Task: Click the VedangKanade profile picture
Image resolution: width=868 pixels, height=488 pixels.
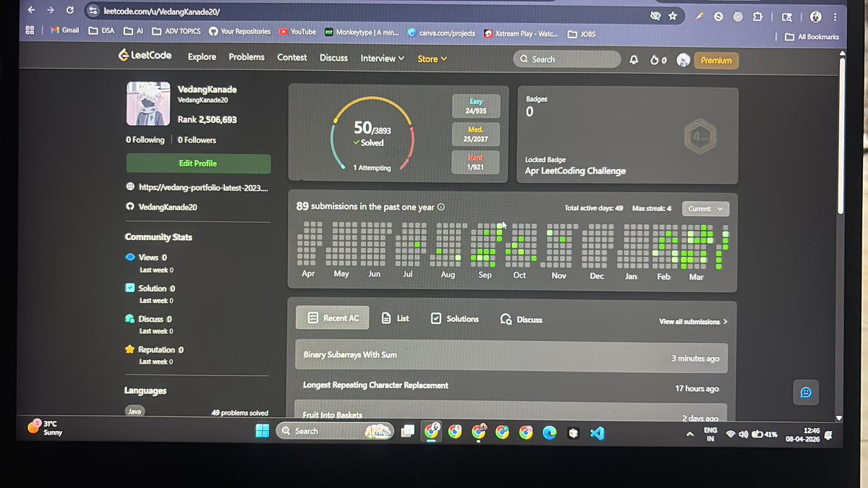Action: coord(148,103)
